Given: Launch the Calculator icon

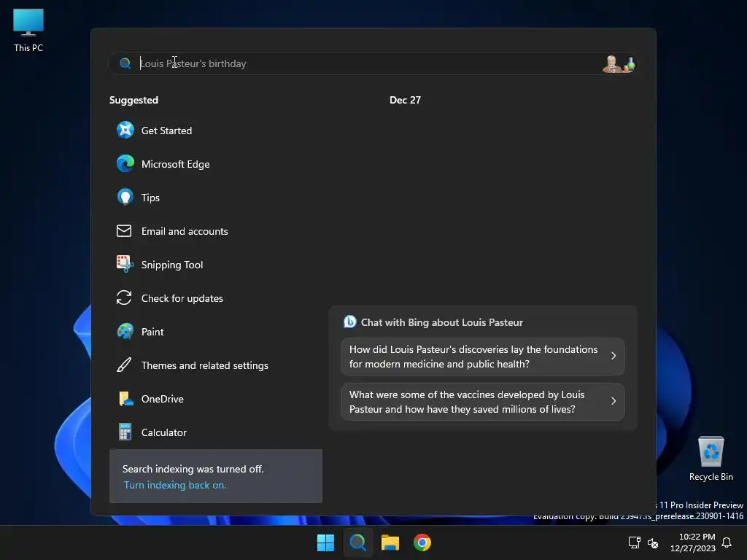Looking at the screenshot, I should point(125,432).
